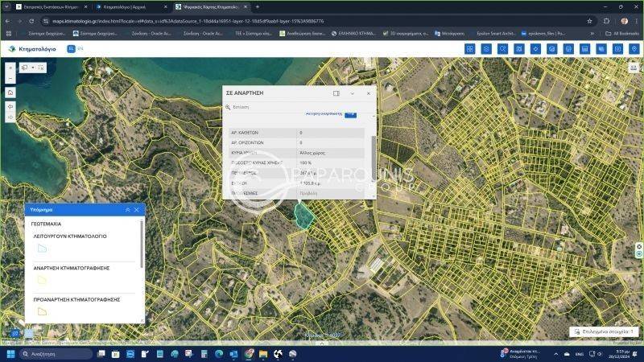Dock the ΣΕ ΑΝΑΡΤΗΣΗ popup window
The width and height of the screenshot is (644, 362).
tap(336, 93)
